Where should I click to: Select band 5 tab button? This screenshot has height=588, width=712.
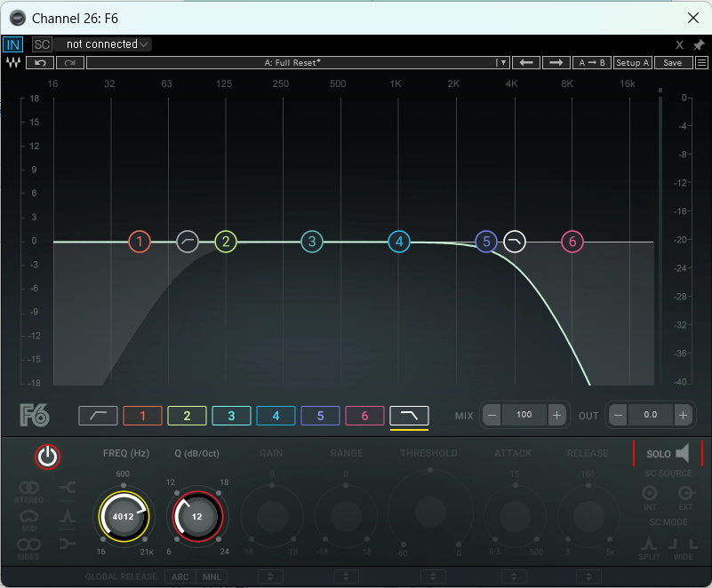pos(320,416)
